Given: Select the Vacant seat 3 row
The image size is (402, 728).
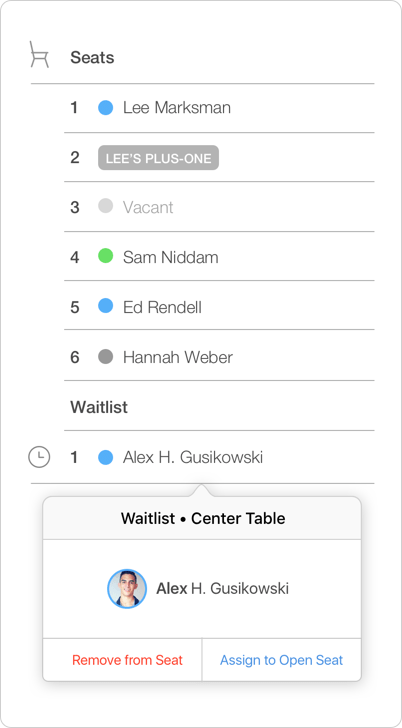Looking at the screenshot, I should point(219,207).
